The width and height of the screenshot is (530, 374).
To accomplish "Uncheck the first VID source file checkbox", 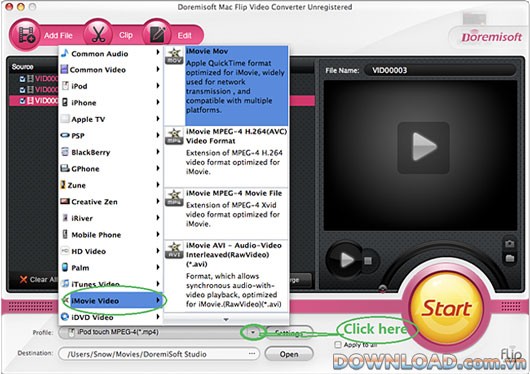I will click(22, 79).
